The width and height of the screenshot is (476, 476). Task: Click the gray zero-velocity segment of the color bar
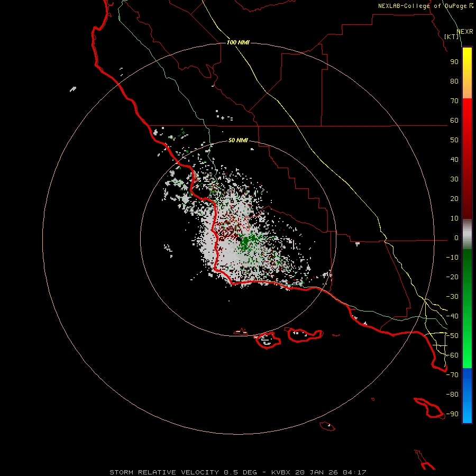click(x=467, y=234)
